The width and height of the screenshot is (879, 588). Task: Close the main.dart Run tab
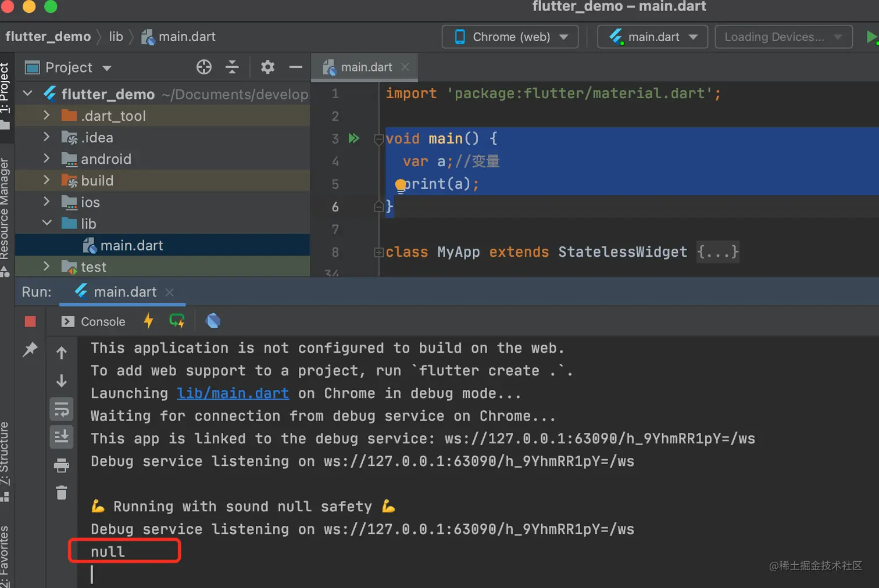(169, 292)
